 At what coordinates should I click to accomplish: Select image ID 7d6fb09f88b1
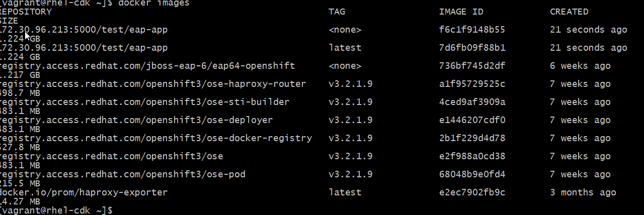tap(472, 48)
